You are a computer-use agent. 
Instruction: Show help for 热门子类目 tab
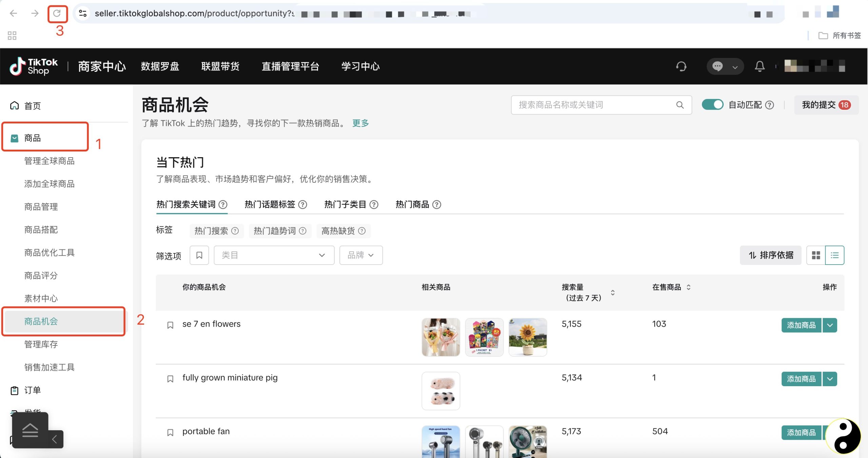click(x=374, y=205)
